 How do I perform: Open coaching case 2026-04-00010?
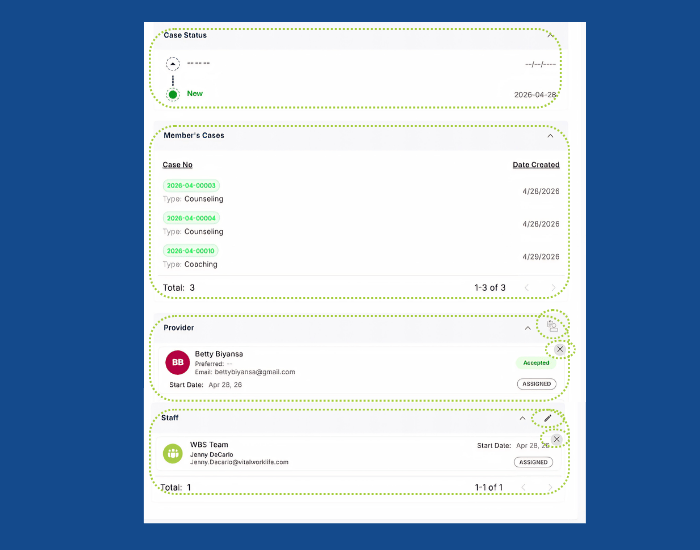coord(191,250)
